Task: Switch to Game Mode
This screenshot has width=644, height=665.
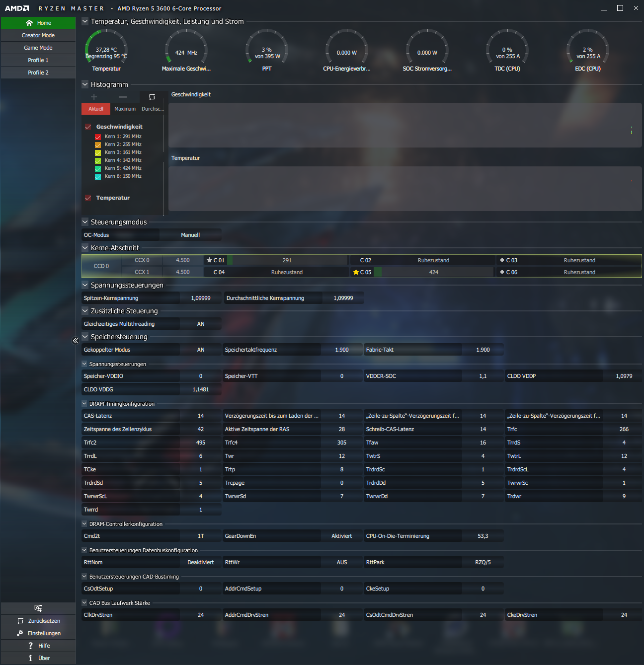Action: coord(38,48)
